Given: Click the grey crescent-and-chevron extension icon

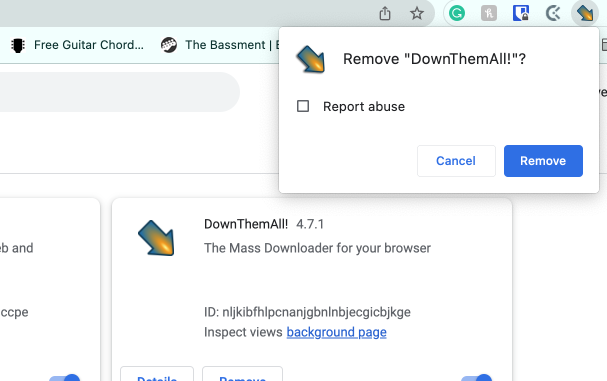Looking at the screenshot, I should pyautogui.click(x=553, y=14).
